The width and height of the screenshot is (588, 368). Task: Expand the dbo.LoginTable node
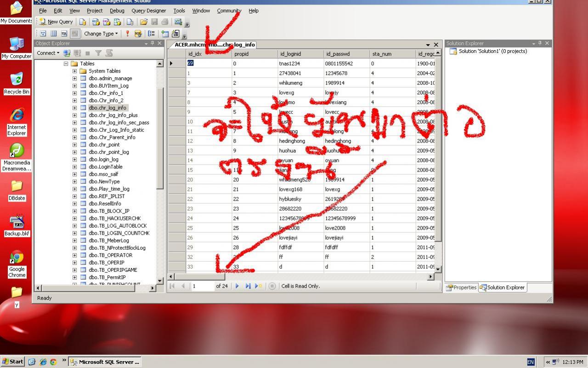tap(74, 167)
